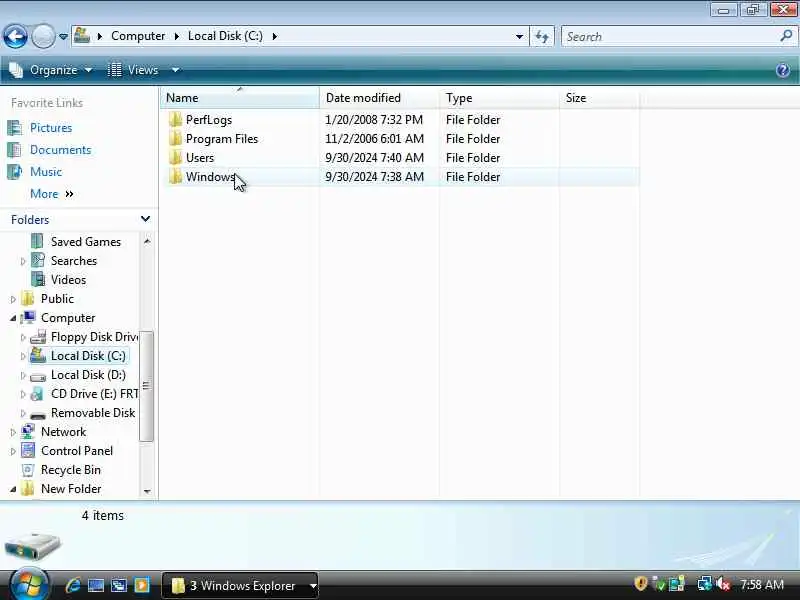Open the Windows Start orb
Screen dimensions: 800x600
click(29, 584)
